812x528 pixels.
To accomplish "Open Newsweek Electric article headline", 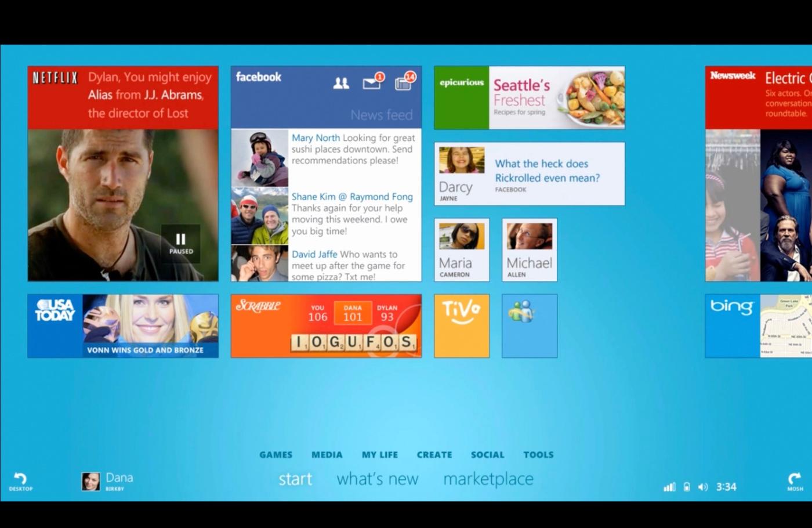I will [x=788, y=78].
